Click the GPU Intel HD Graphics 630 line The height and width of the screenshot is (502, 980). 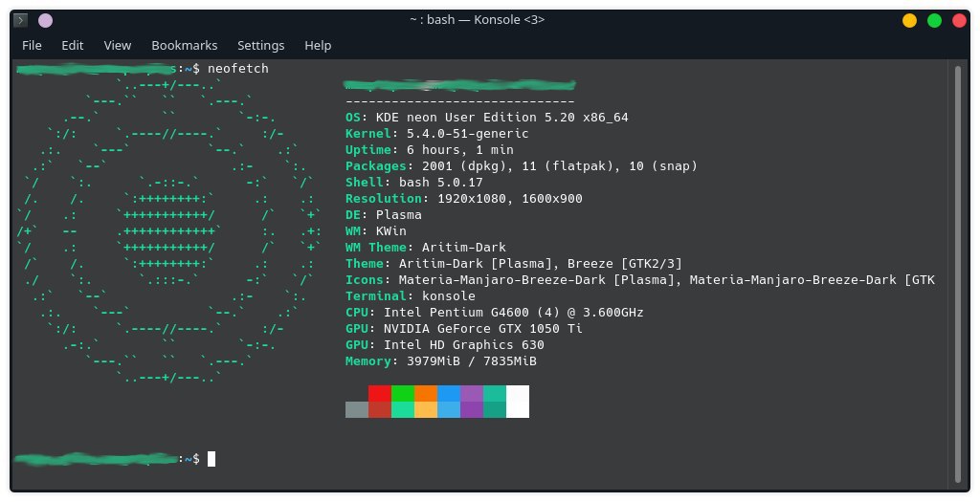[x=444, y=344]
